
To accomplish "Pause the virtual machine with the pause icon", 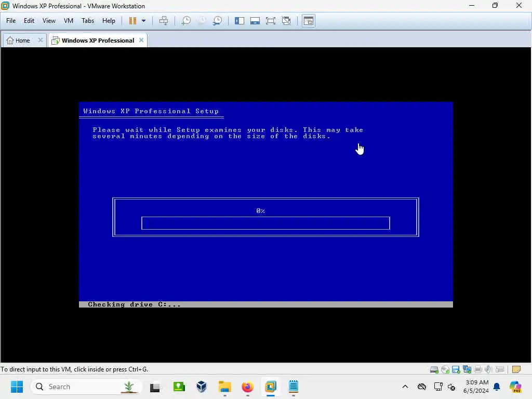I will coord(132,21).
